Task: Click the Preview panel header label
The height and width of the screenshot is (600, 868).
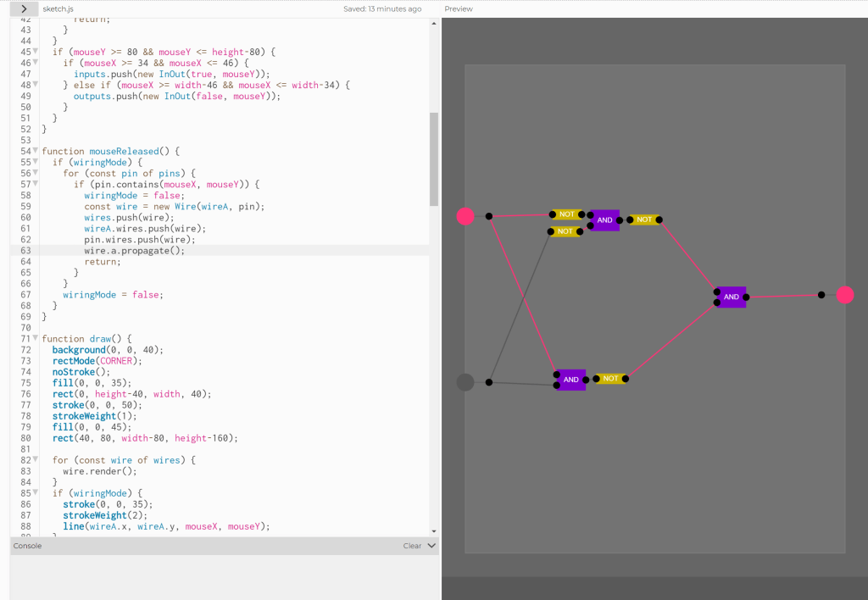Action: [x=459, y=8]
